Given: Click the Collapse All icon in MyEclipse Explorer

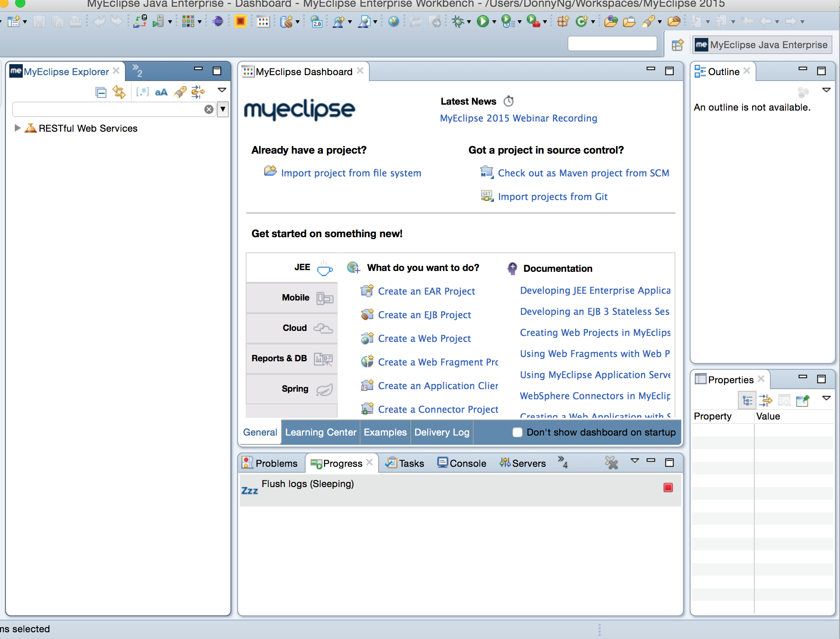Looking at the screenshot, I should pos(101,92).
